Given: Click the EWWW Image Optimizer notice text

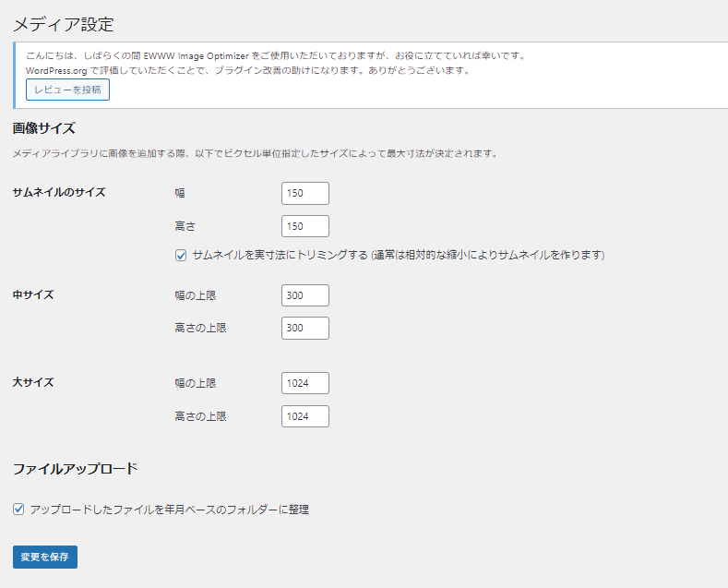Looking at the screenshot, I should coord(276,55).
